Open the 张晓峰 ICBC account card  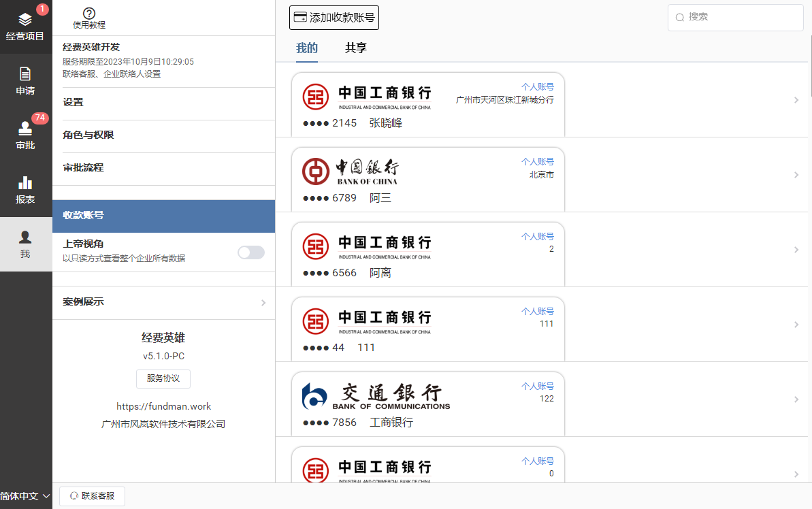click(x=428, y=105)
